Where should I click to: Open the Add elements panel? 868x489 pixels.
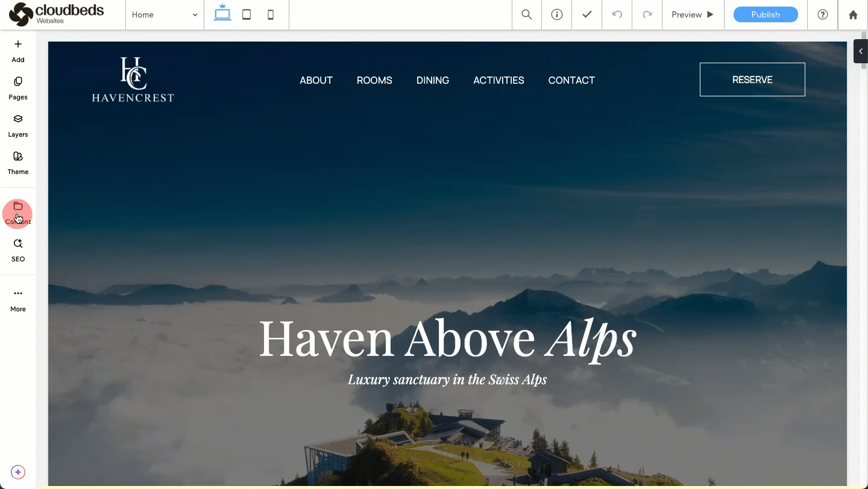18,51
